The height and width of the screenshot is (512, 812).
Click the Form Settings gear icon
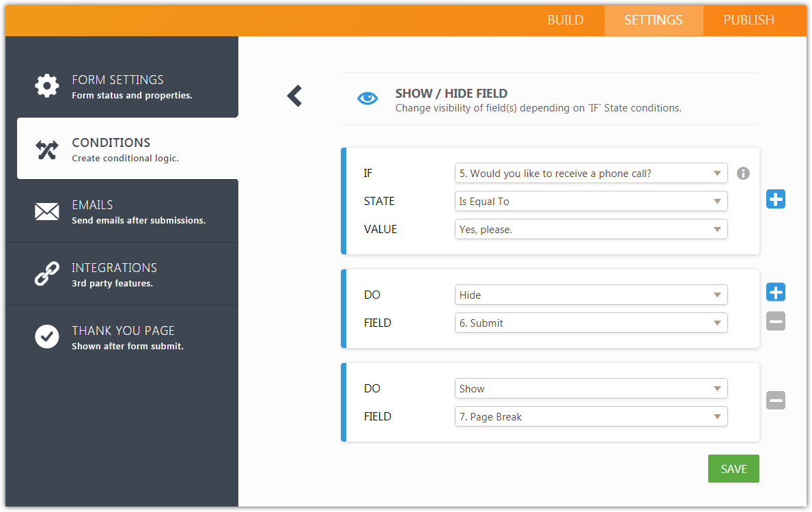coord(47,86)
